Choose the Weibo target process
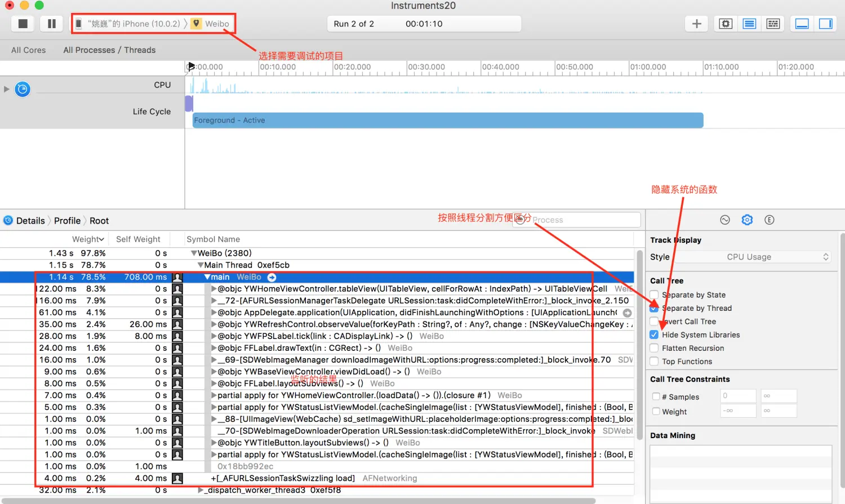The image size is (845, 504). click(x=211, y=24)
